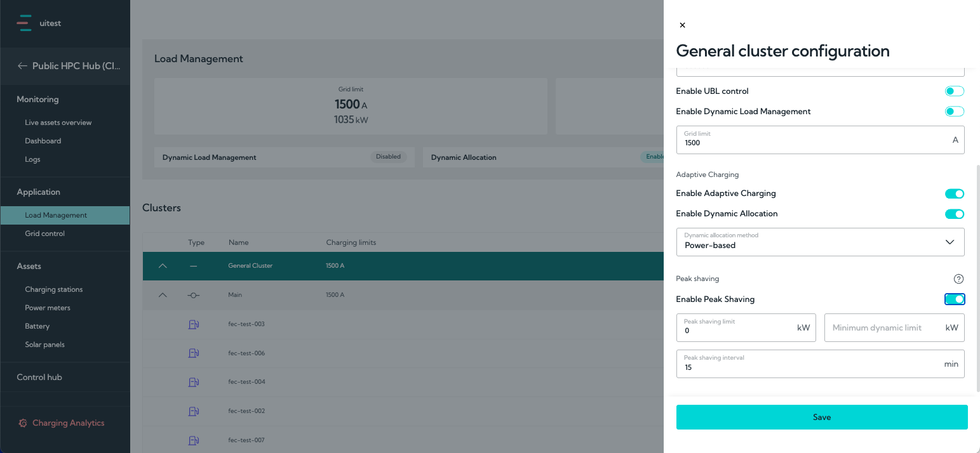Open Control hub in sidebar
The image size is (980, 453).
[39, 377]
